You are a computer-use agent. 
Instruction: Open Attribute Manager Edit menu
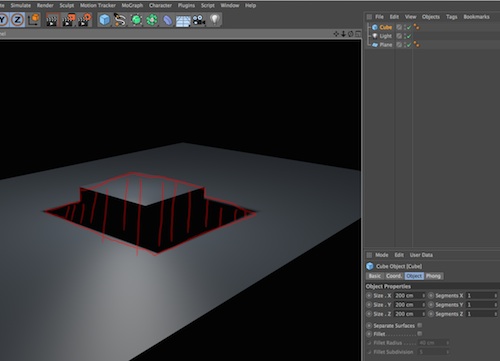(399, 255)
